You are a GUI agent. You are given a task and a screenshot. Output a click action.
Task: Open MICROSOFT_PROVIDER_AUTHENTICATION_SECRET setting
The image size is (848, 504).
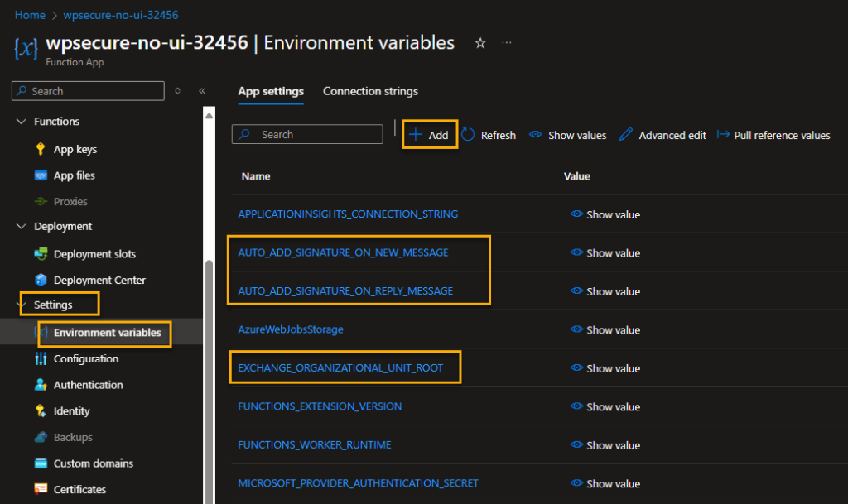pyautogui.click(x=358, y=483)
